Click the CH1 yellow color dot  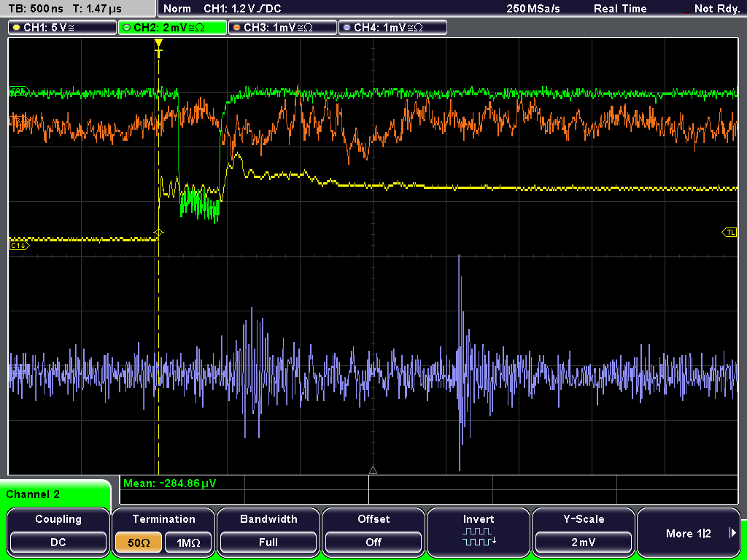(x=17, y=28)
